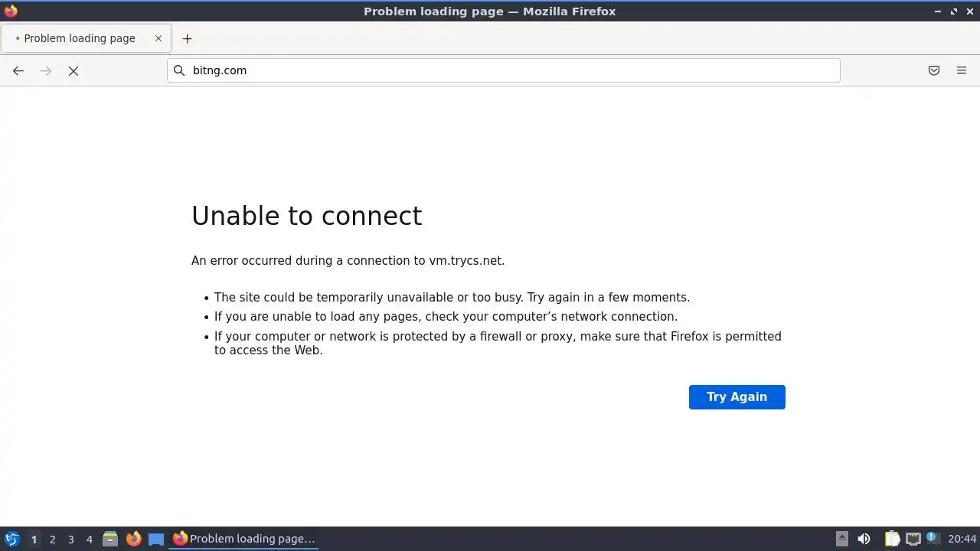Image resolution: width=980 pixels, height=551 pixels.
Task: Show the desktop via the panel icon
Action: tap(156, 539)
